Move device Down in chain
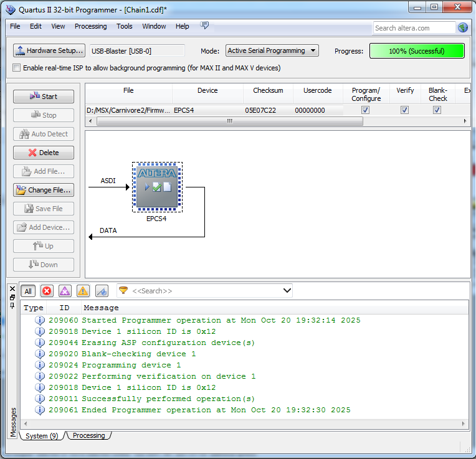The width and height of the screenshot is (476, 459). point(44,265)
